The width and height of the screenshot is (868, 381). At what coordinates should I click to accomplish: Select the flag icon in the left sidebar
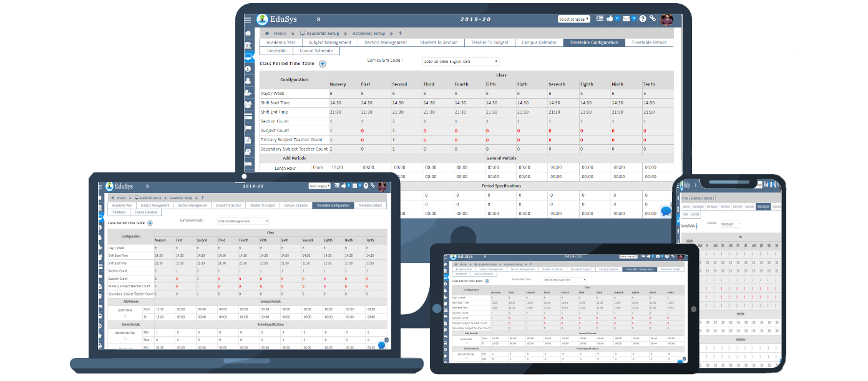(248, 126)
